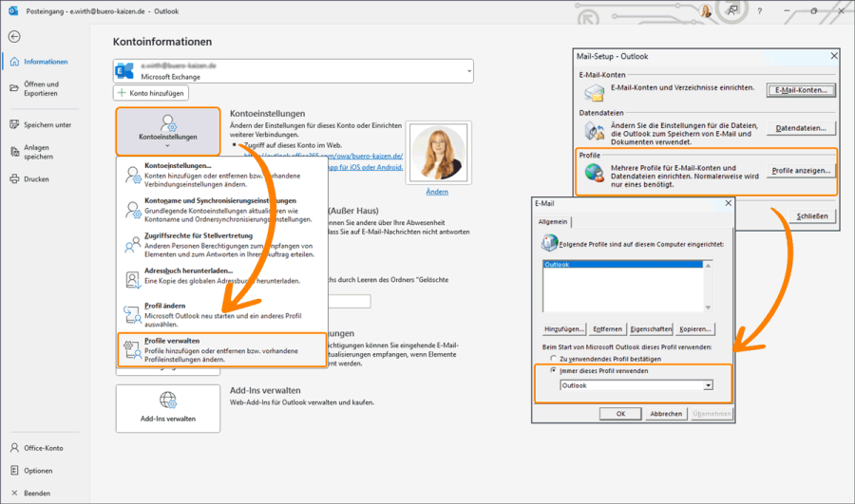Open the Öffnen und Exportieren page
Viewport: 855px width, 504px height.
click(x=39, y=88)
